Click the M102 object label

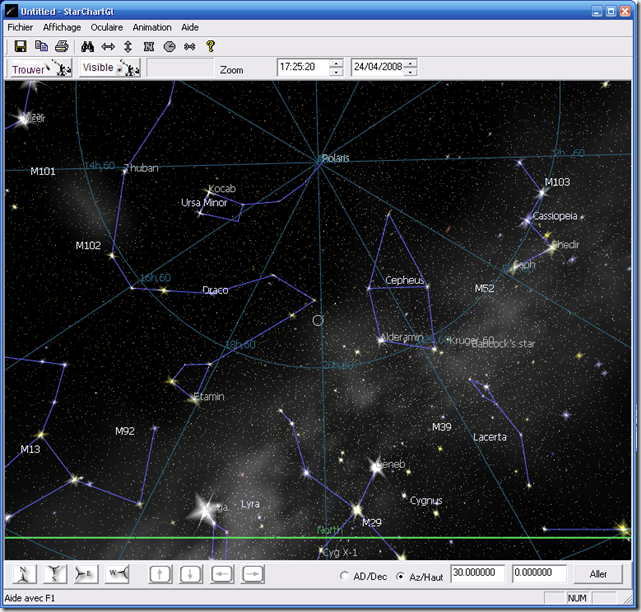pos(88,245)
